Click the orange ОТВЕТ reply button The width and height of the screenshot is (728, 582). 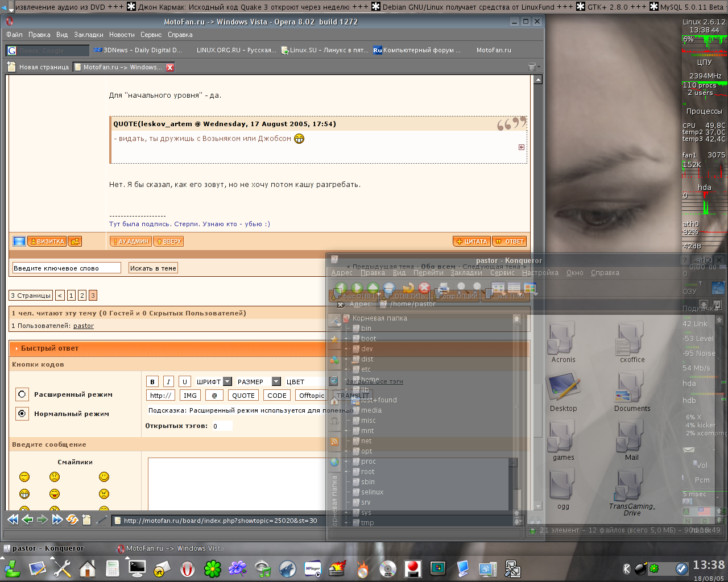(509, 242)
